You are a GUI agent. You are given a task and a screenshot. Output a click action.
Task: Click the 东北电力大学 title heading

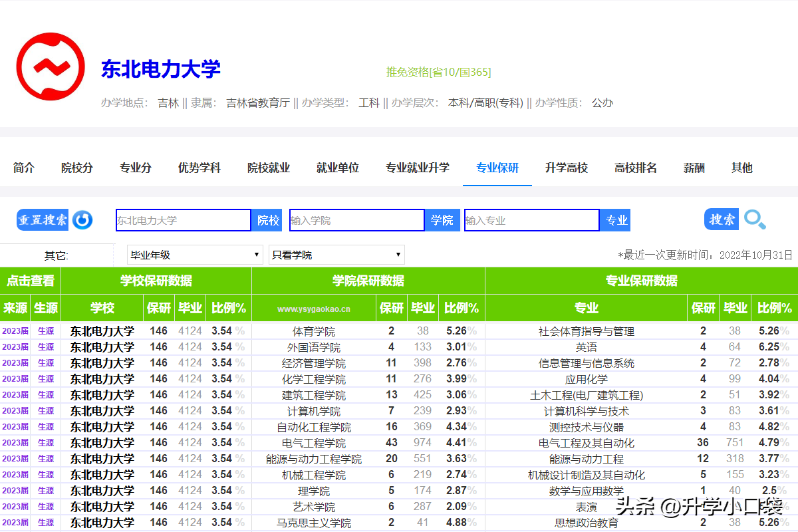(161, 69)
